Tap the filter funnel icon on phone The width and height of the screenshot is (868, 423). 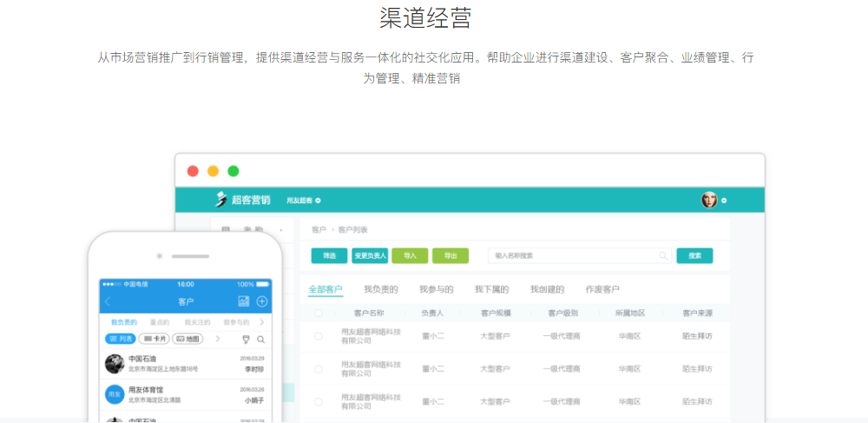(x=246, y=339)
